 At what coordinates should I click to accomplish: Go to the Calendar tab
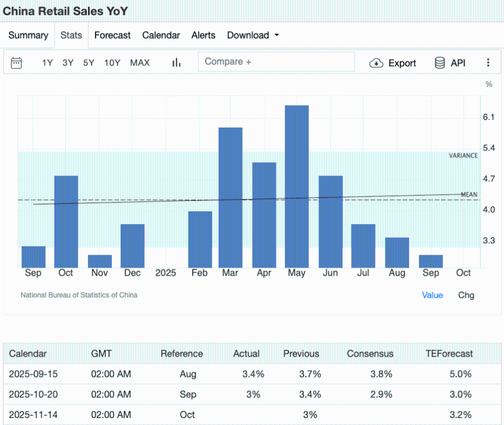[161, 35]
